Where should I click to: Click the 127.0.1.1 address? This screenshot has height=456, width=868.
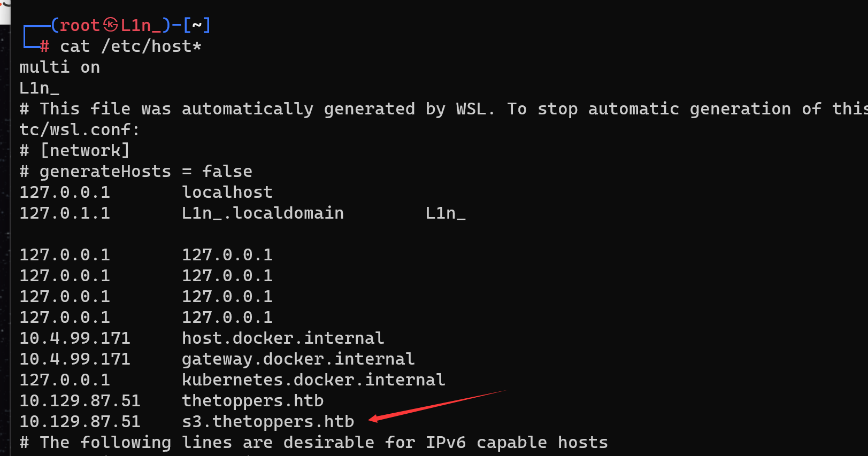tap(65, 213)
